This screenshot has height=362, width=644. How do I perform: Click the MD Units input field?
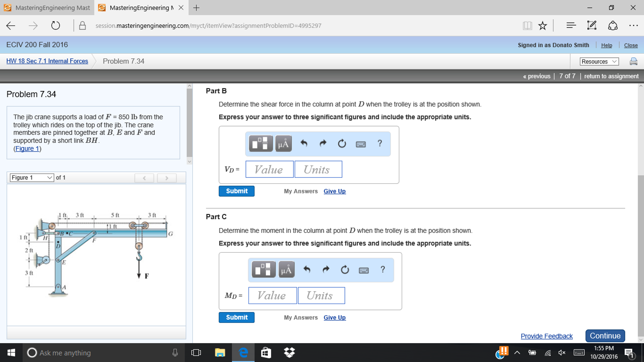pos(321,295)
